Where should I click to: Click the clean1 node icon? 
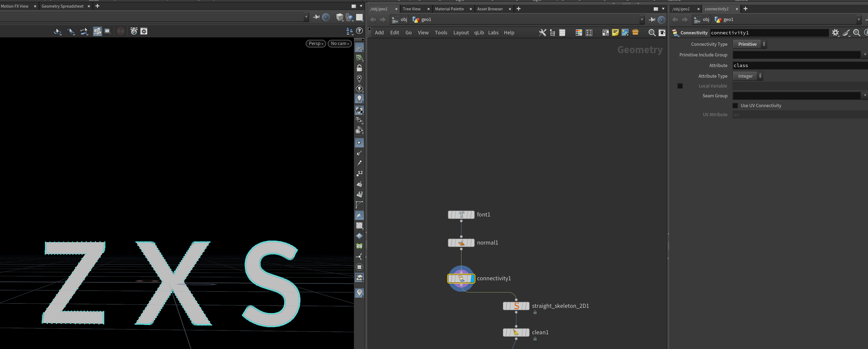pos(516,332)
